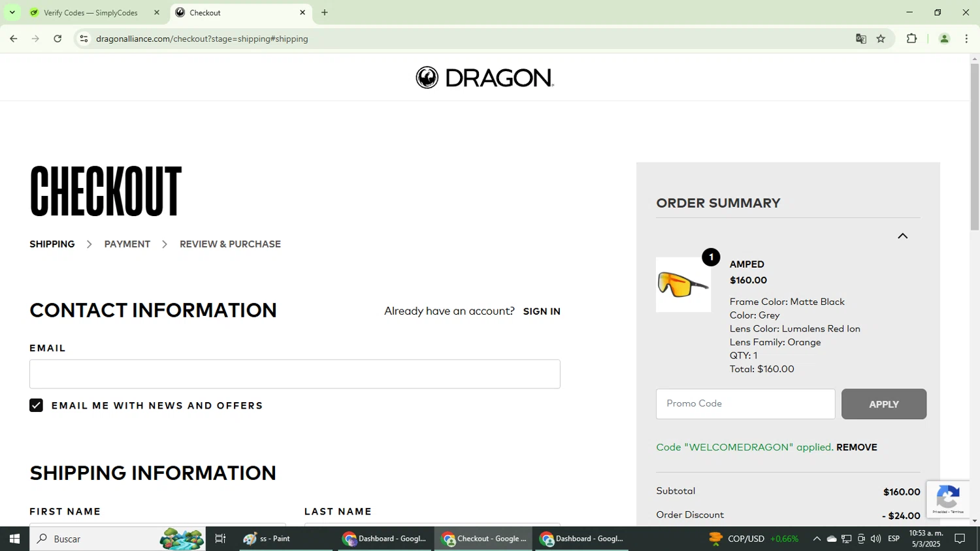
Task: Go back with browser back arrow
Action: pos(14,39)
